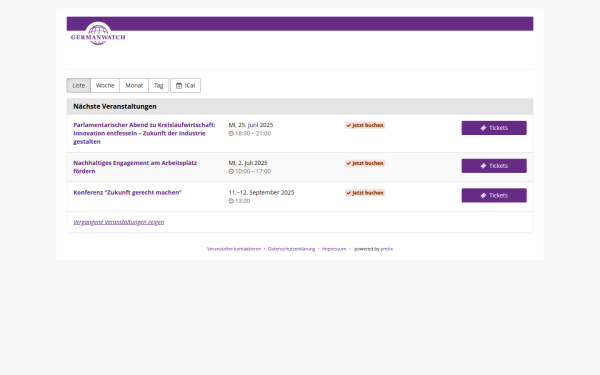This screenshot has height=375, width=600.
Task: Open Veranstalter kontaktieren footer link
Action: coord(234,249)
